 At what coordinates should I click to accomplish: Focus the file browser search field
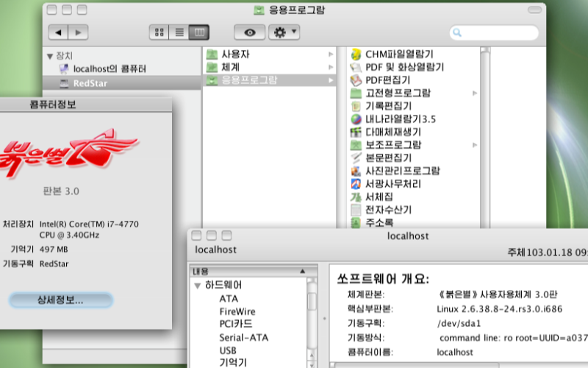494,32
